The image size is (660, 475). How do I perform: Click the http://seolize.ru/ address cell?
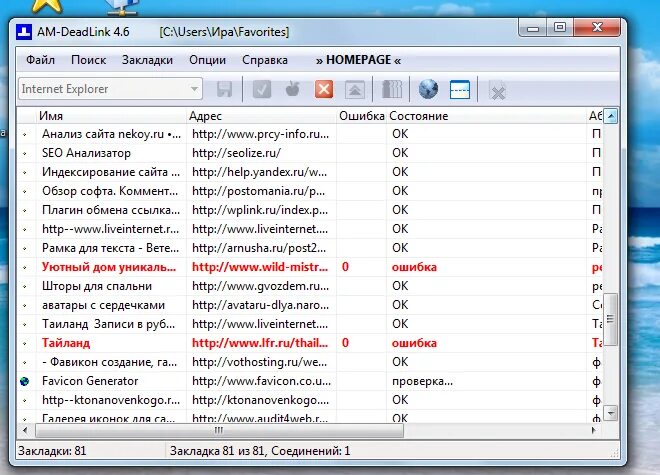pyautogui.click(x=237, y=153)
